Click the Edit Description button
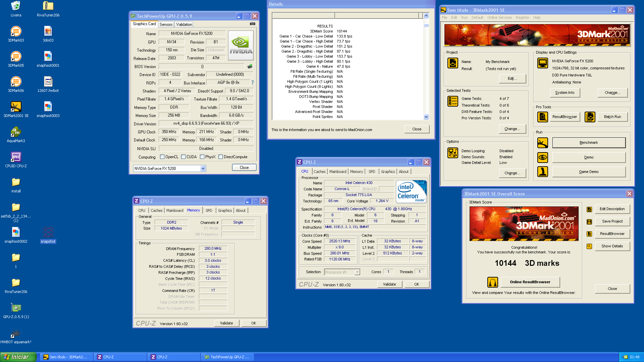Viewport: 644px width, 362px height. pos(612,209)
